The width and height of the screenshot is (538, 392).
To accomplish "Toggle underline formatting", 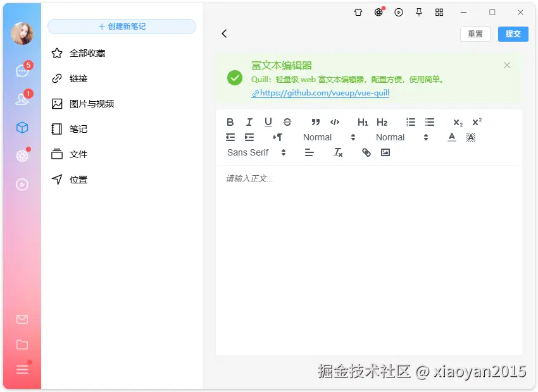I will pos(268,122).
